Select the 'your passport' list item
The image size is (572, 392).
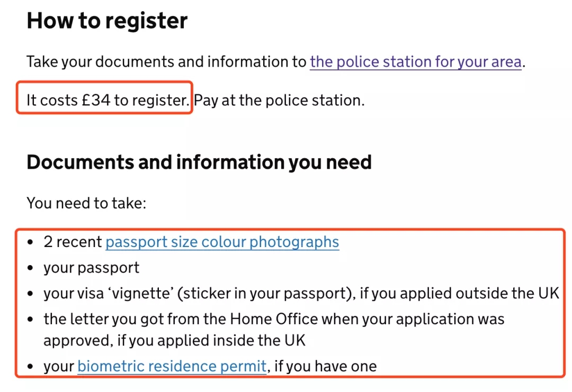92,268
